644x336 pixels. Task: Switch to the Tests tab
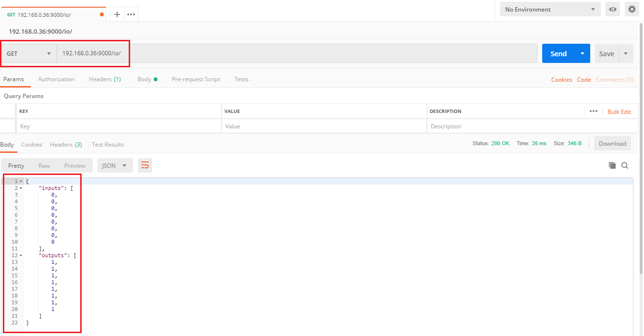[x=241, y=79]
